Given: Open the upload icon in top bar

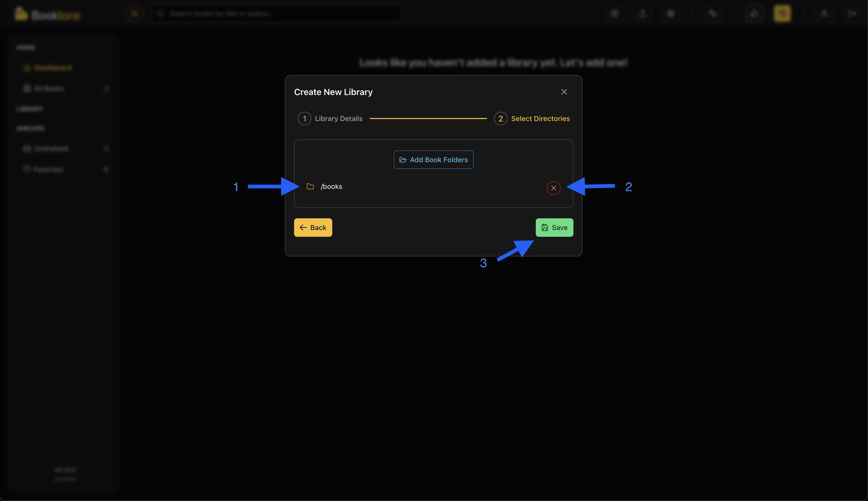Looking at the screenshot, I should point(642,13).
